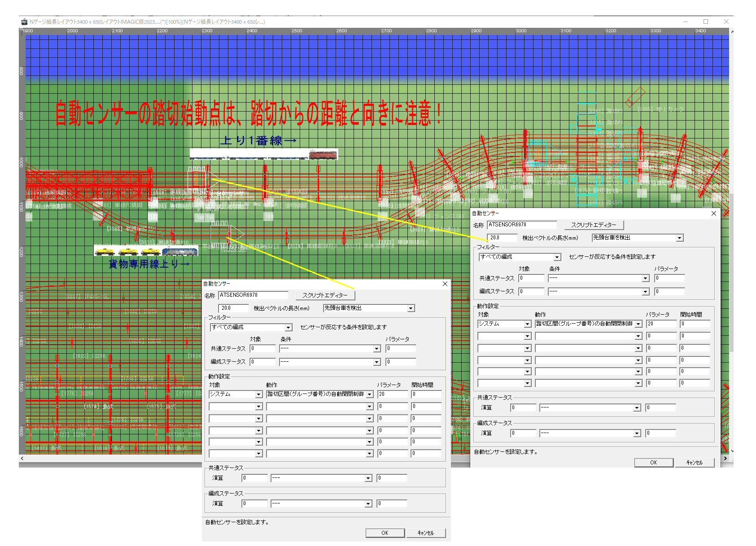
Task: Open スクリプトエディター from the left sensor dialog
Action: (324, 295)
